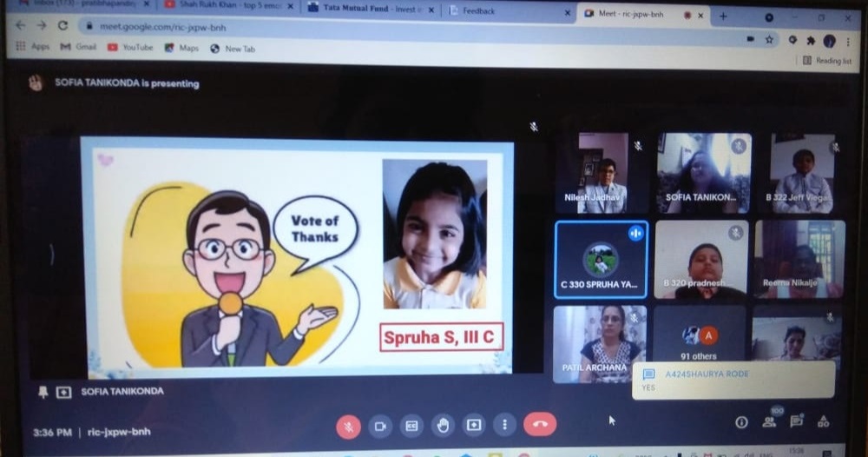Open the Activities panel
Image resolution: width=868 pixels, height=457 pixels.
pyautogui.click(x=823, y=422)
